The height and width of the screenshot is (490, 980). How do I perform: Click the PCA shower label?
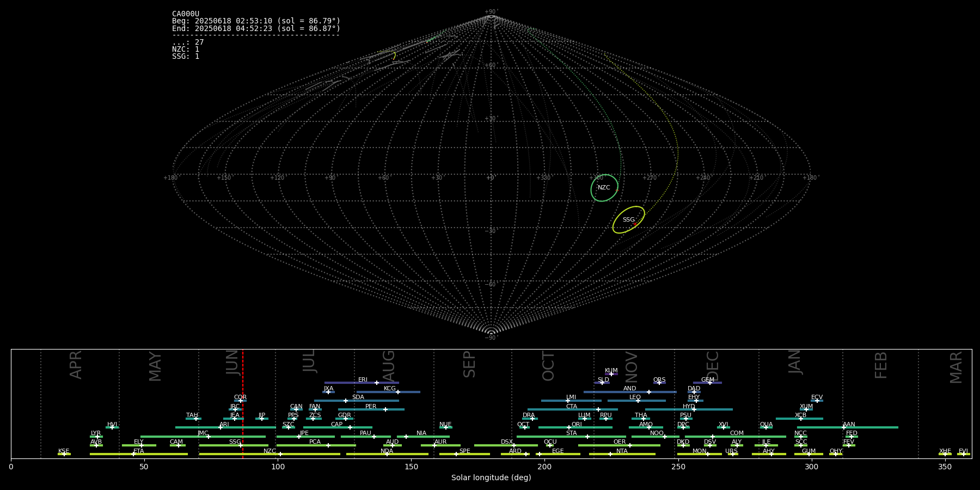(315, 442)
